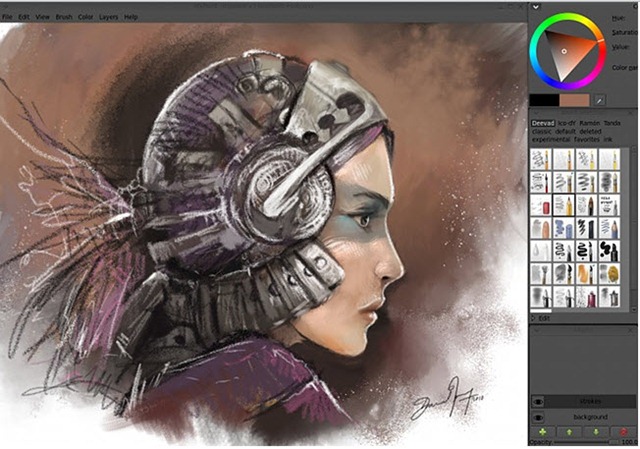Click the layer Opacity slider
The width and height of the screenshot is (640, 449).
585,442
